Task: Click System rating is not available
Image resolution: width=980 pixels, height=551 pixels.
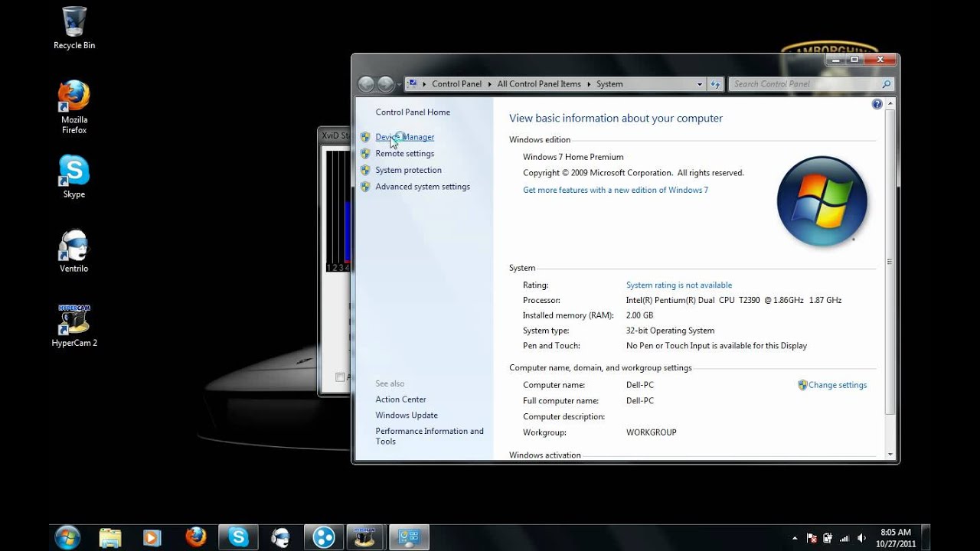Action: (x=679, y=285)
